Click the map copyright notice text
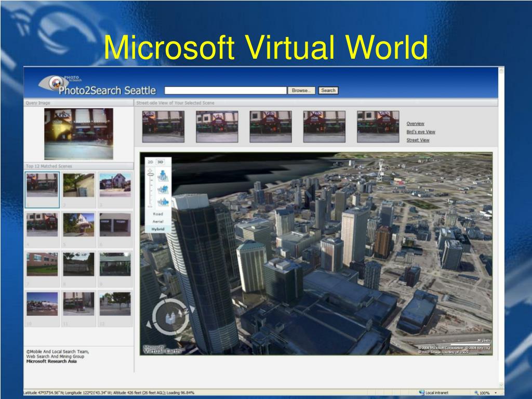Viewport: 532px width, 399px height. [454, 350]
